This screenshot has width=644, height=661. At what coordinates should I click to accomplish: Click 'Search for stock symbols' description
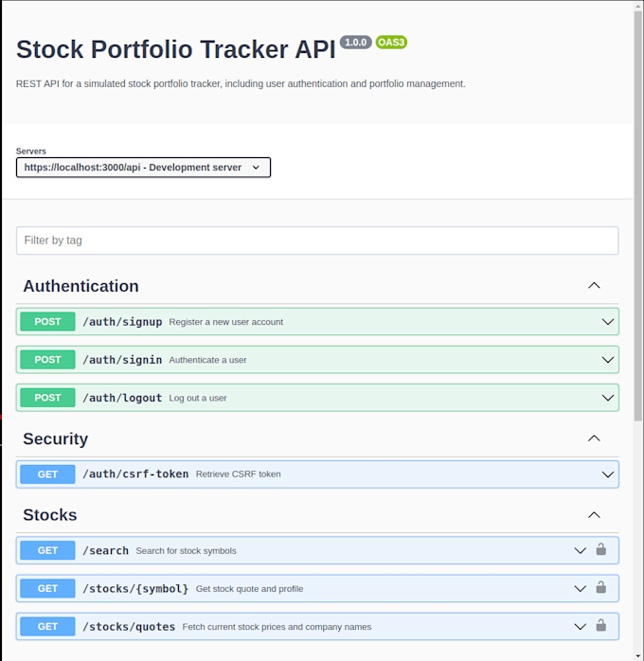pyautogui.click(x=186, y=551)
